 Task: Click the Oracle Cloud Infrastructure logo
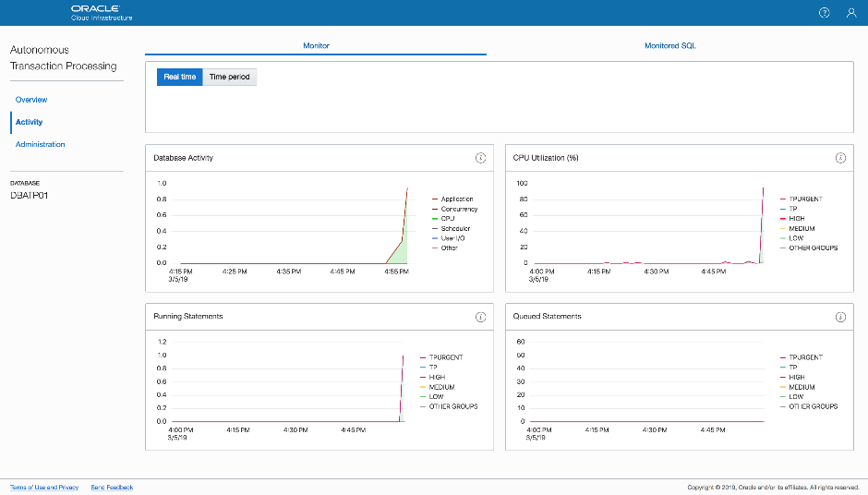[x=102, y=13]
